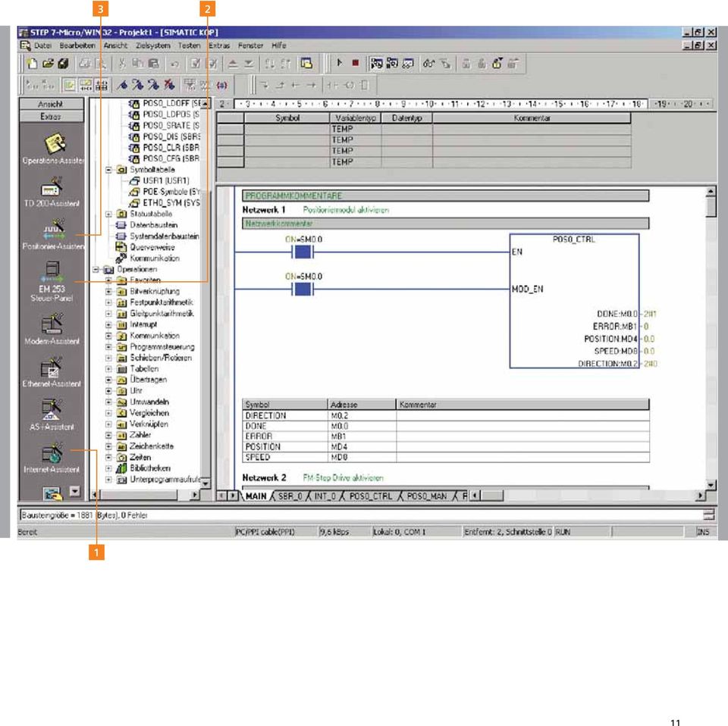
Task: Toggle the Program Status toolbar button
Action: tap(376, 63)
